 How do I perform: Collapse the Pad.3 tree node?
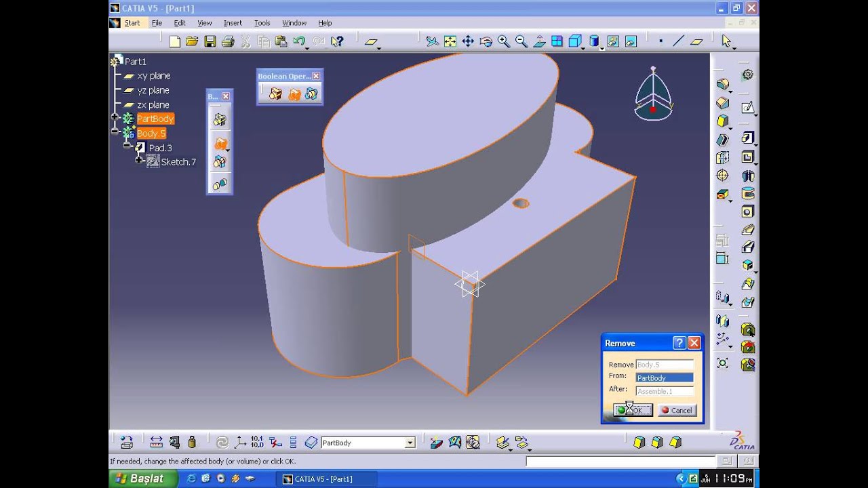(x=127, y=146)
